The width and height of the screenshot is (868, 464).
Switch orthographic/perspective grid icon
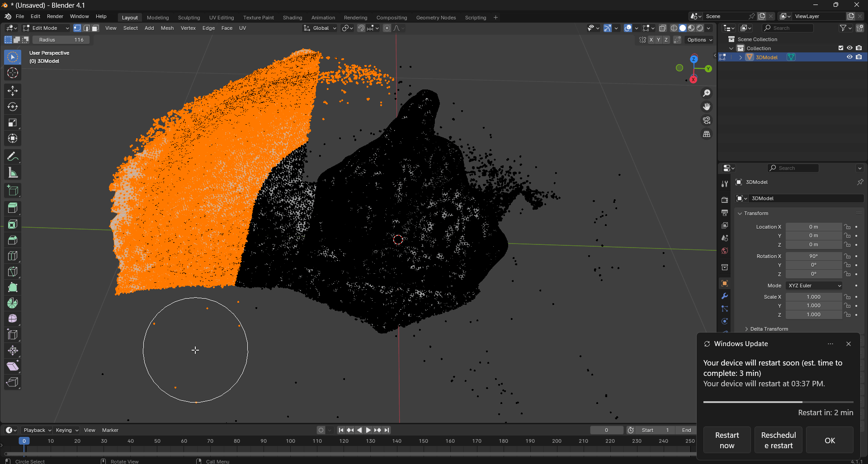pos(707,134)
